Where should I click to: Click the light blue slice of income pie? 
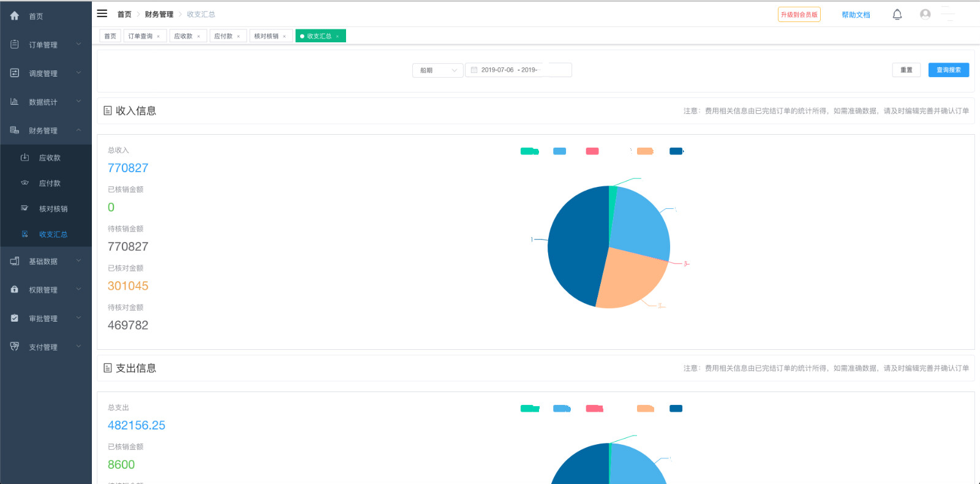tap(640, 224)
